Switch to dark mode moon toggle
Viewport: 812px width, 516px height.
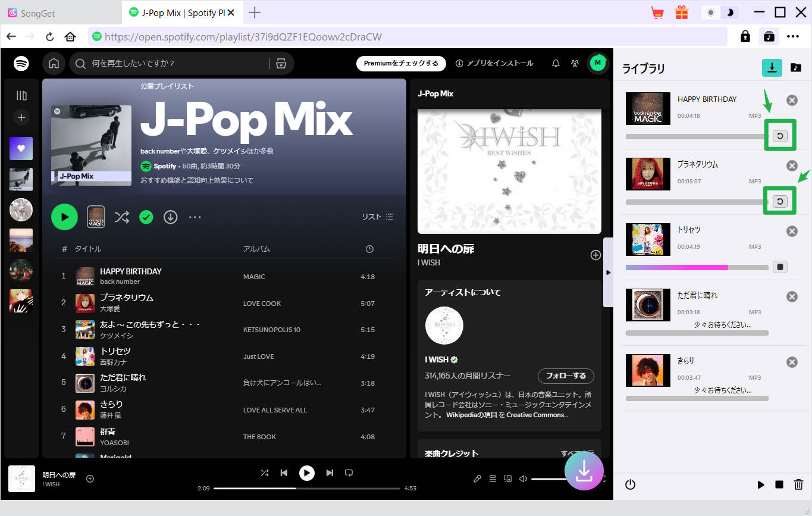[730, 12]
